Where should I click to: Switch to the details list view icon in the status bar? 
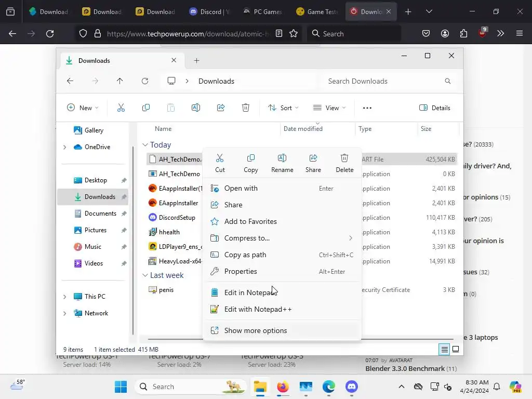[444, 349]
